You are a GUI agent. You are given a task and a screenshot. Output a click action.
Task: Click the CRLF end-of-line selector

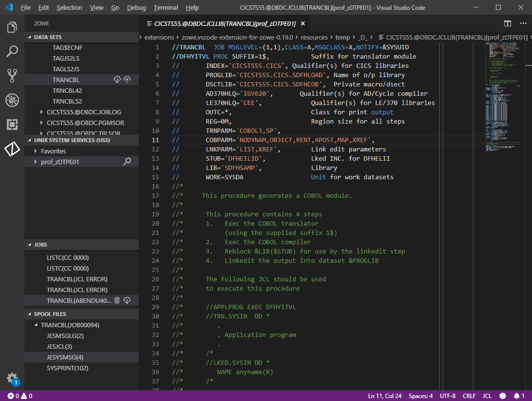(468, 396)
